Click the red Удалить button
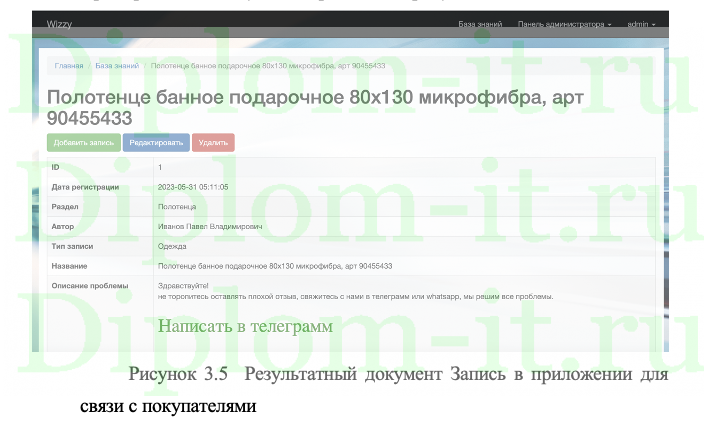The image size is (704, 426). 213,143
